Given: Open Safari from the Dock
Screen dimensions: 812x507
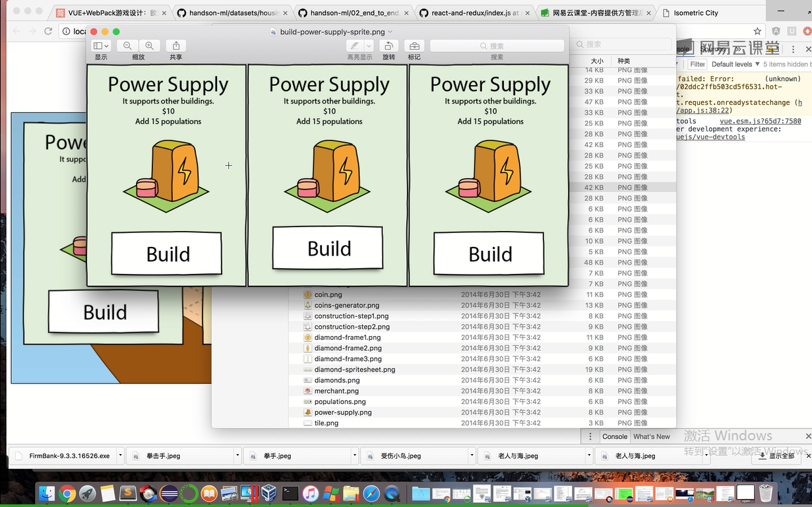Looking at the screenshot, I should click(x=371, y=493).
